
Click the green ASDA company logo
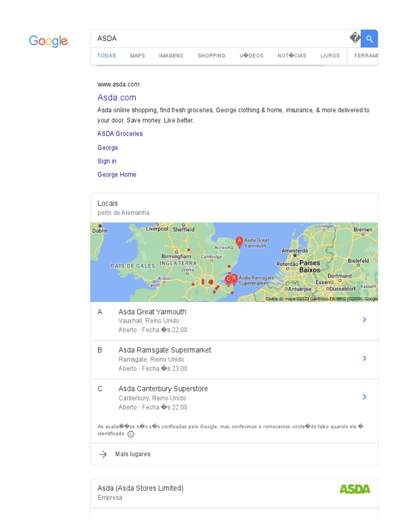(355, 489)
